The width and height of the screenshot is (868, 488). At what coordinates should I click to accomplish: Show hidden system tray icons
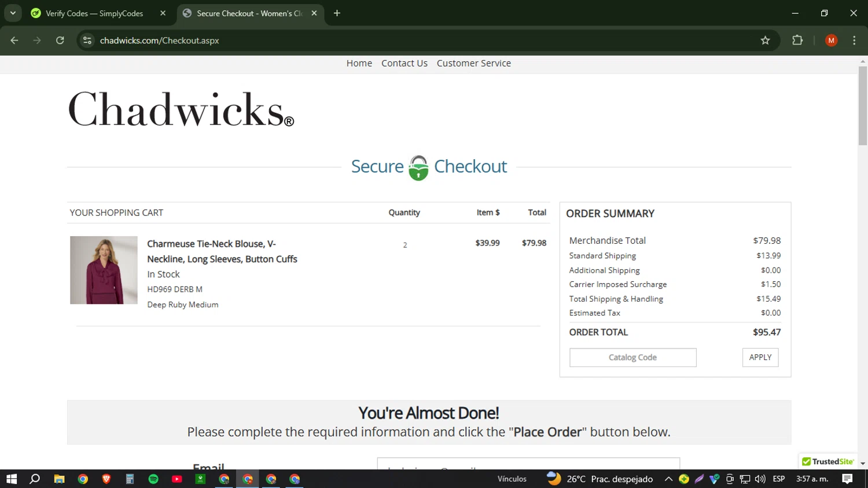668,479
